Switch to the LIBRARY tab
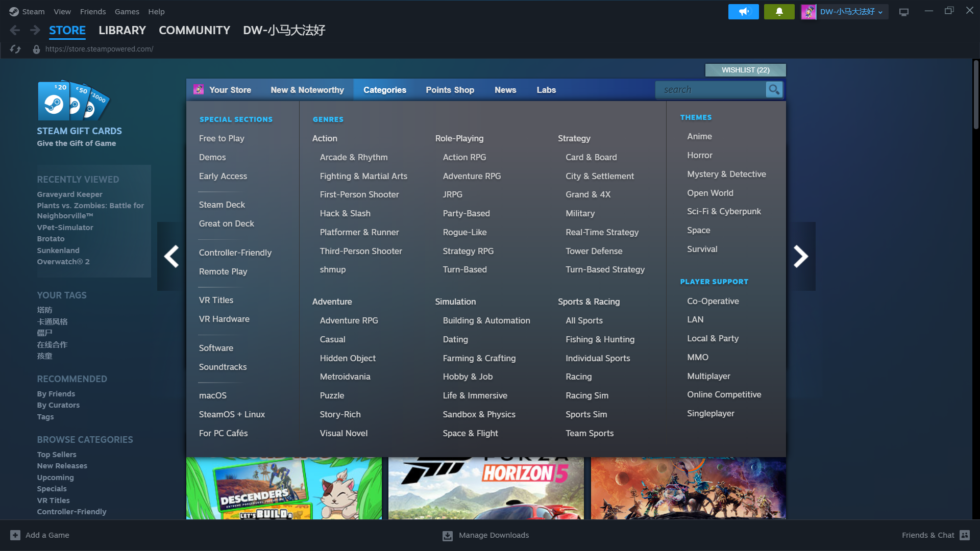The image size is (980, 551). pos(122,31)
